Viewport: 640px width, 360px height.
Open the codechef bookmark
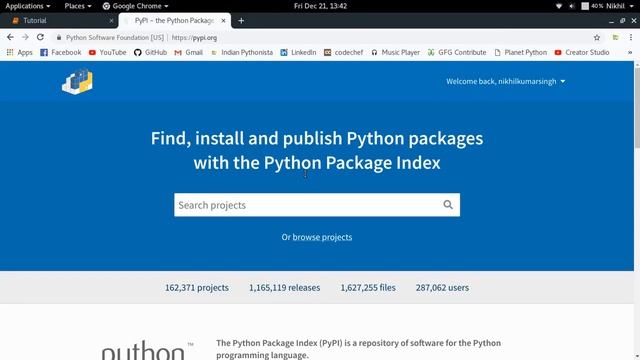pos(344,52)
